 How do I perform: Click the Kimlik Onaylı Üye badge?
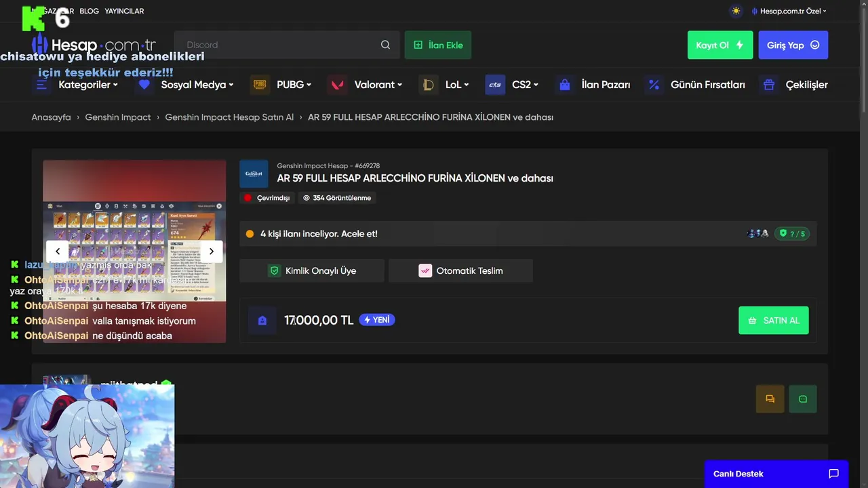click(312, 270)
